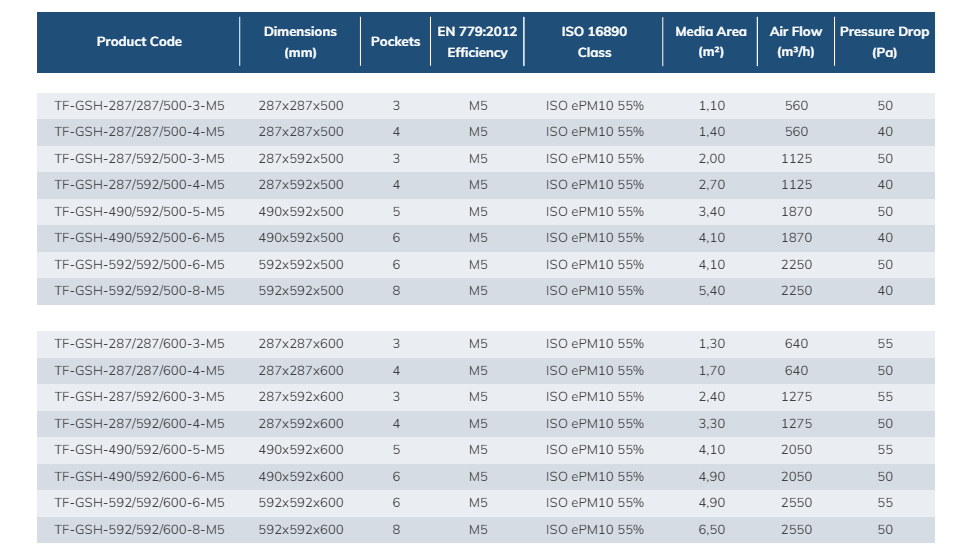Select the 5,40 media area cell
970x558 pixels.
point(710,291)
